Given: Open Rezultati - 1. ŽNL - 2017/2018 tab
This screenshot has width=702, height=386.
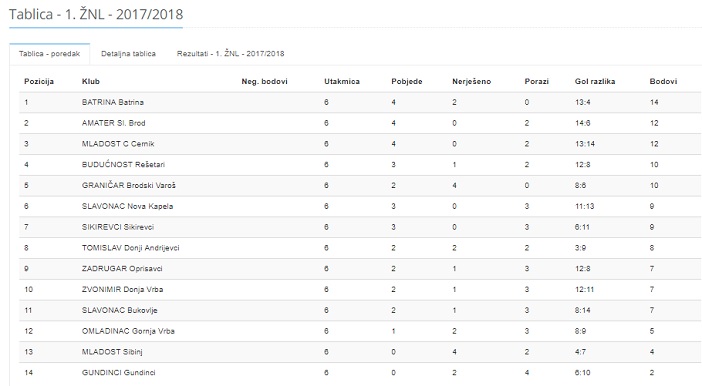Looking at the screenshot, I should [x=231, y=54].
